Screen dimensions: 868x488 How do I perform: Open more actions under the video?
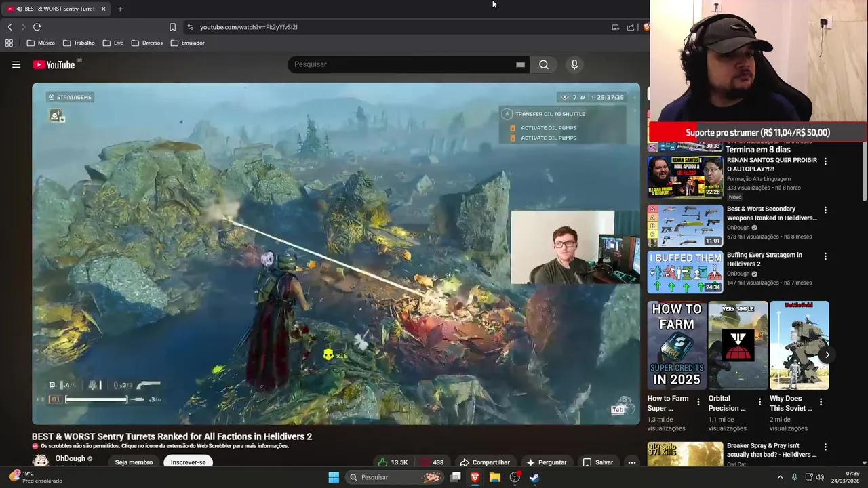(x=631, y=462)
